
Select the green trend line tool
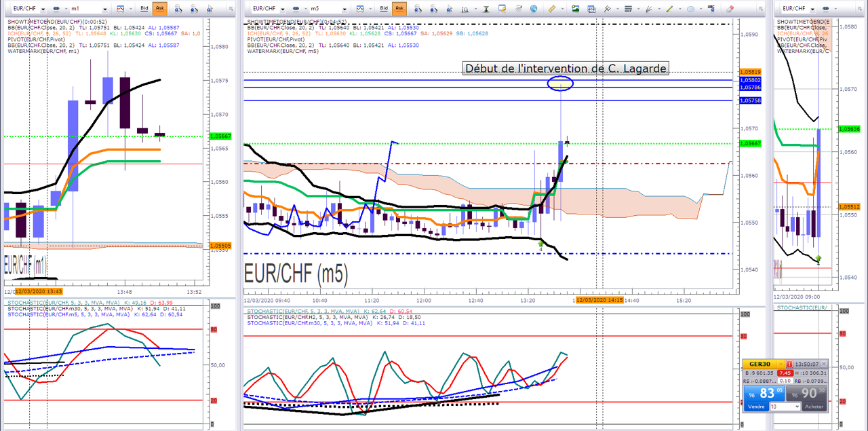click(669, 9)
